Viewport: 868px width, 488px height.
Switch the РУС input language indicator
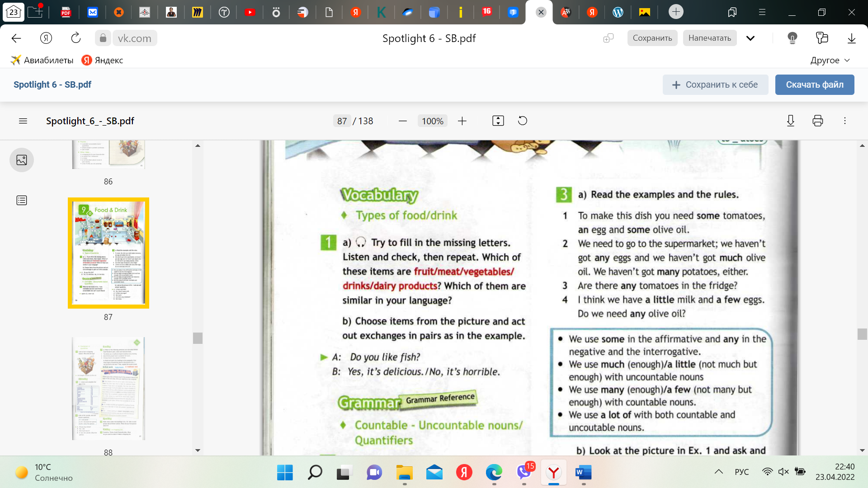(742, 472)
